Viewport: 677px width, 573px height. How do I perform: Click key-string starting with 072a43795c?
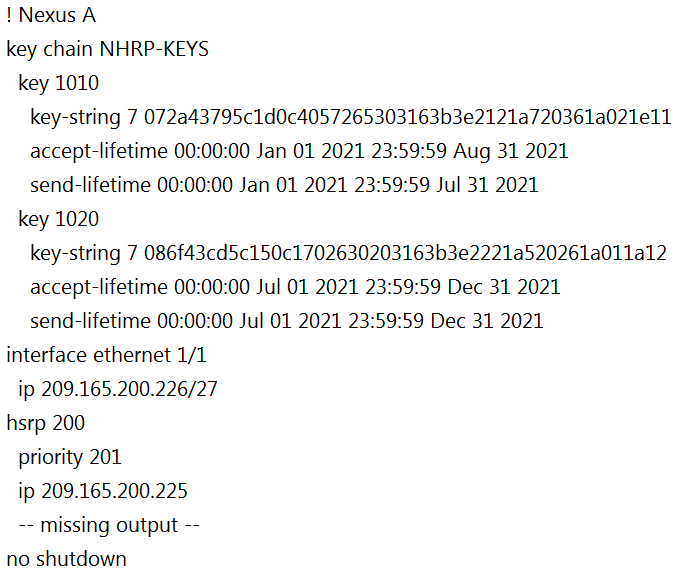click(x=350, y=117)
